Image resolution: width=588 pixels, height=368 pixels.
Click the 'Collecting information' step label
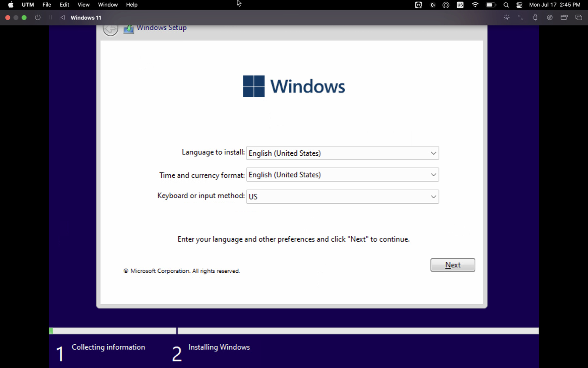coord(108,347)
